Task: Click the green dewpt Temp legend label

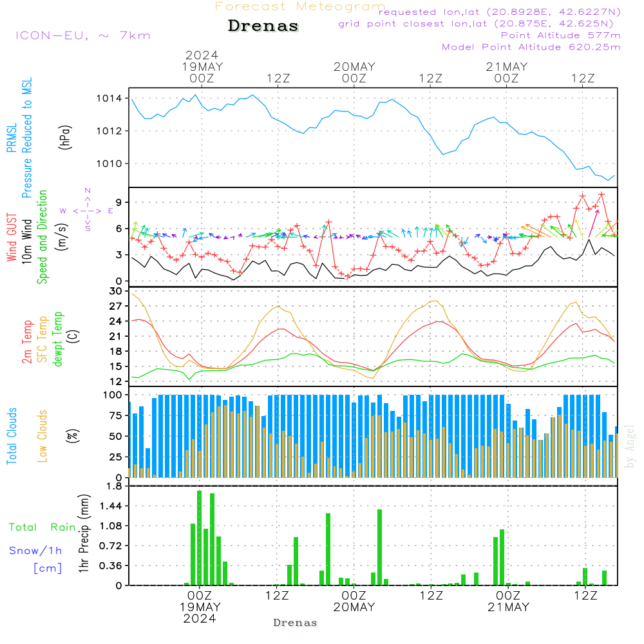Action: tap(58, 339)
